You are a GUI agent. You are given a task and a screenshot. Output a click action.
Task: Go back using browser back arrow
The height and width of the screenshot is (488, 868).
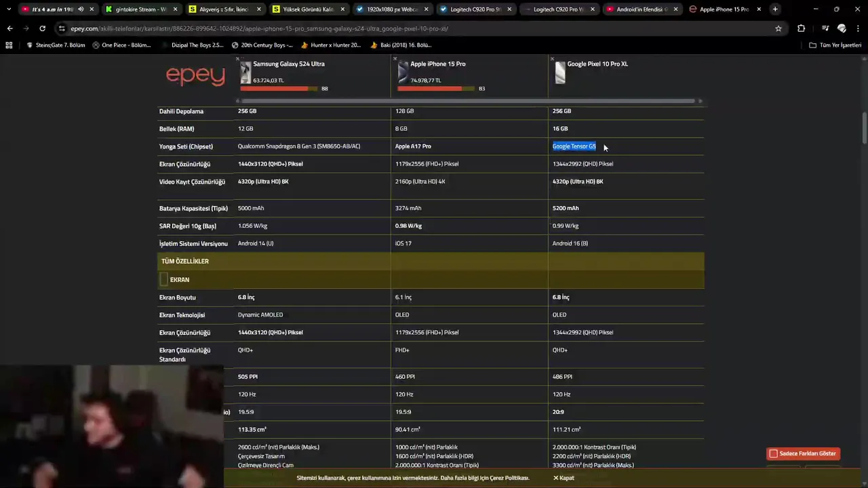coord(9,28)
